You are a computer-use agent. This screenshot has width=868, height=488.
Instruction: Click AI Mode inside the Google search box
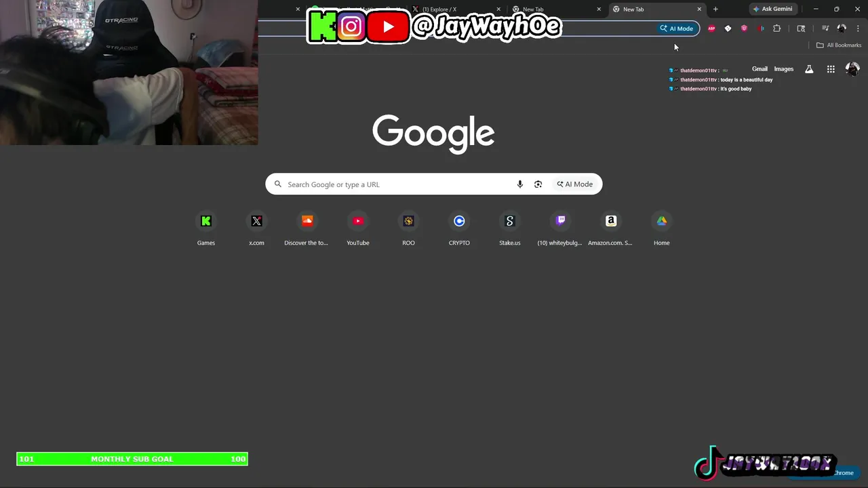[x=575, y=184]
